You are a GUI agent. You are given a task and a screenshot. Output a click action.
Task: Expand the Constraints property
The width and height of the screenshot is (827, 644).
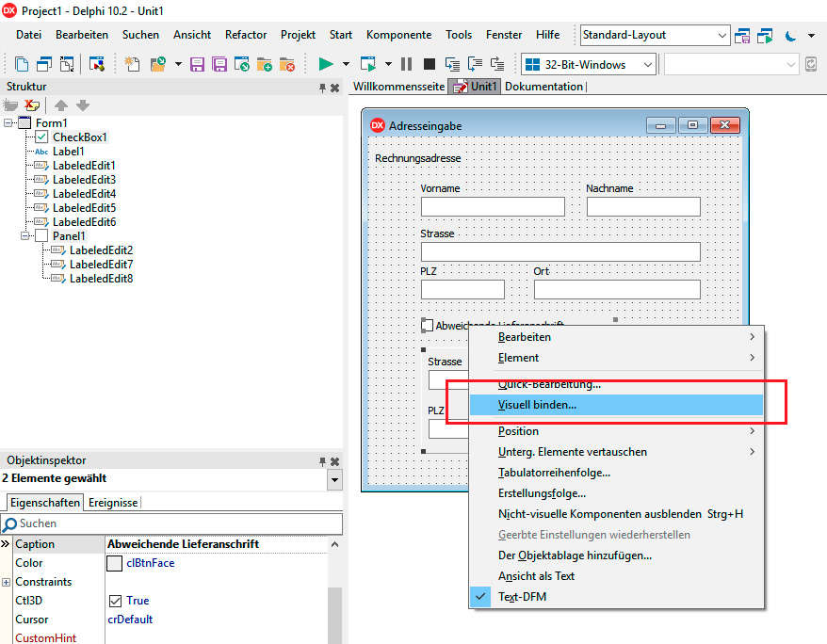6,583
